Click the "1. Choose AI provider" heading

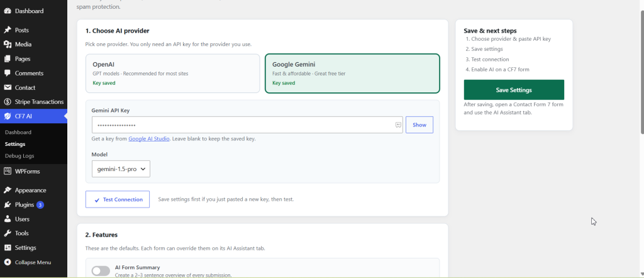(118, 31)
